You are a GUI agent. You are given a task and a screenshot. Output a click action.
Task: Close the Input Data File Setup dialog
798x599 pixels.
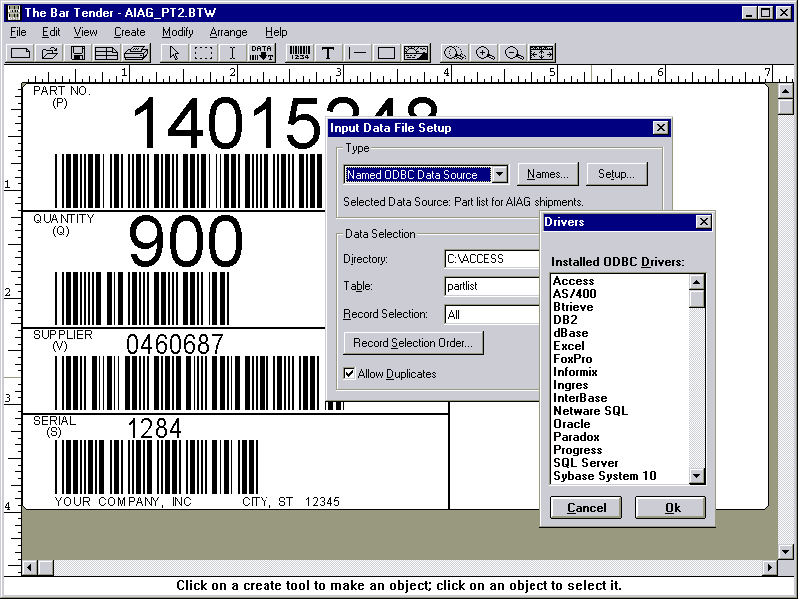[x=660, y=128]
